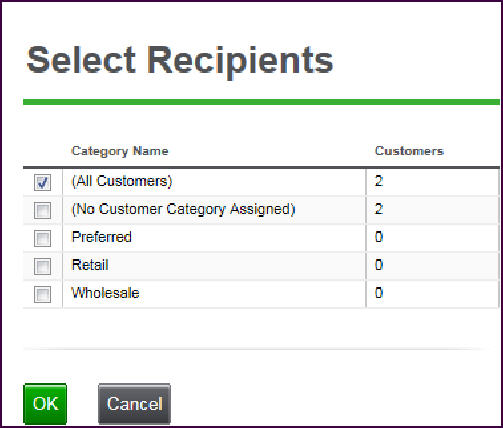Click the Preferred category name
This screenshot has width=503, height=428.
[102, 237]
